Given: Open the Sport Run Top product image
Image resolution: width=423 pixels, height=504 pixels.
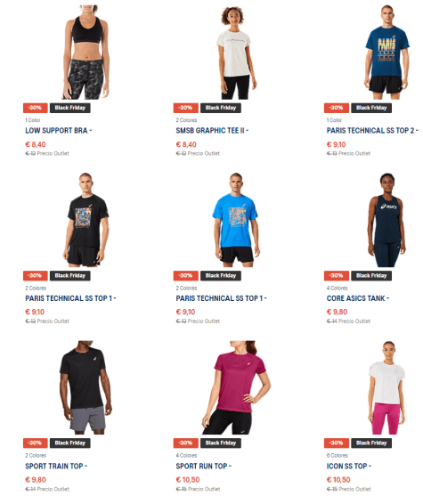Looking at the screenshot, I should 236,387.
